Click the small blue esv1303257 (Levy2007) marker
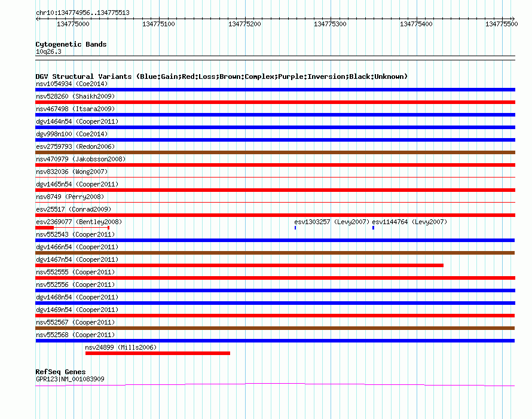532x419 pixels. coord(295,228)
